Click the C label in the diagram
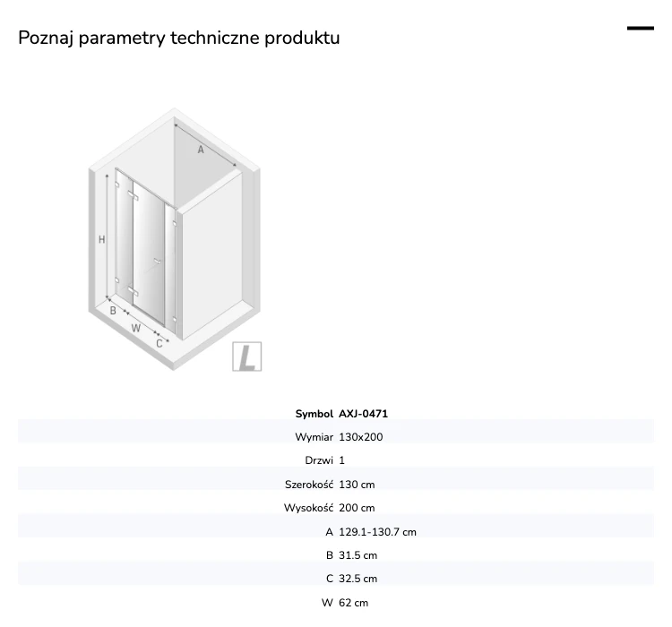 (159, 343)
